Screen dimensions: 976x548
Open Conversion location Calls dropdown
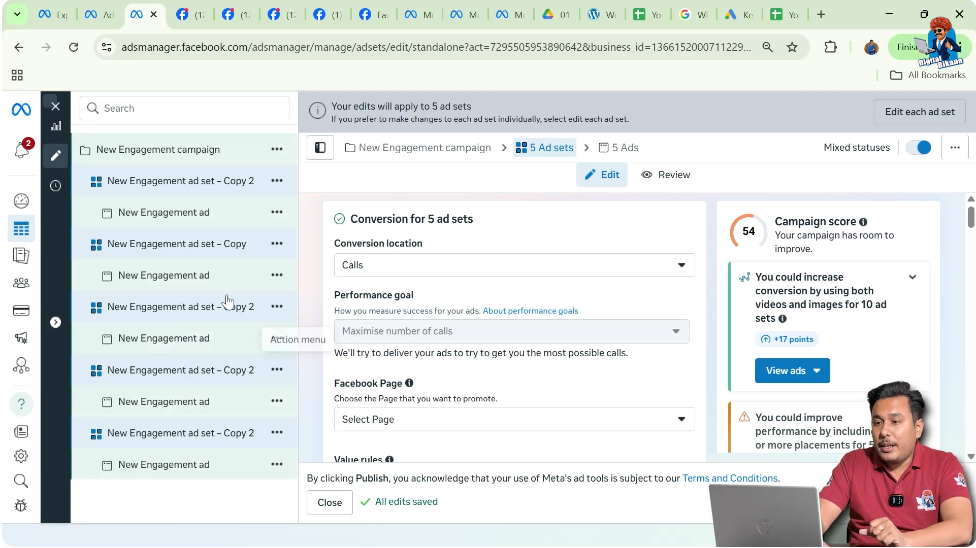[x=514, y=265]
